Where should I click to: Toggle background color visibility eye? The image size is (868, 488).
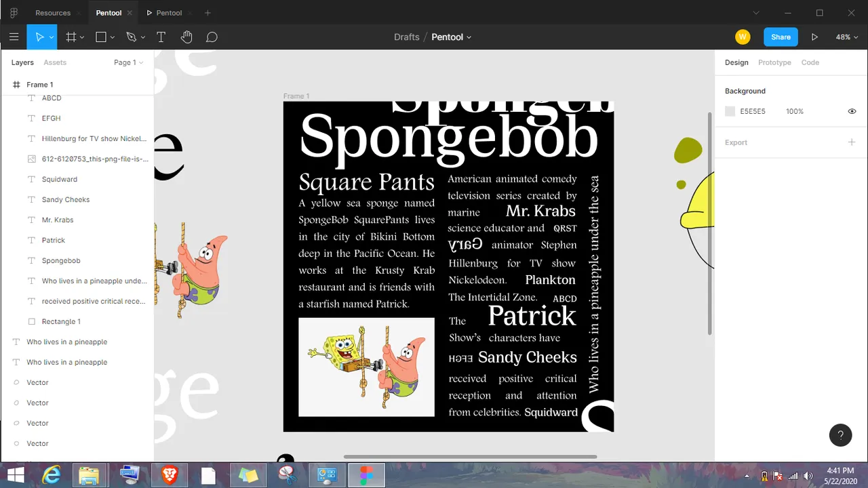[x=852, y=111]
